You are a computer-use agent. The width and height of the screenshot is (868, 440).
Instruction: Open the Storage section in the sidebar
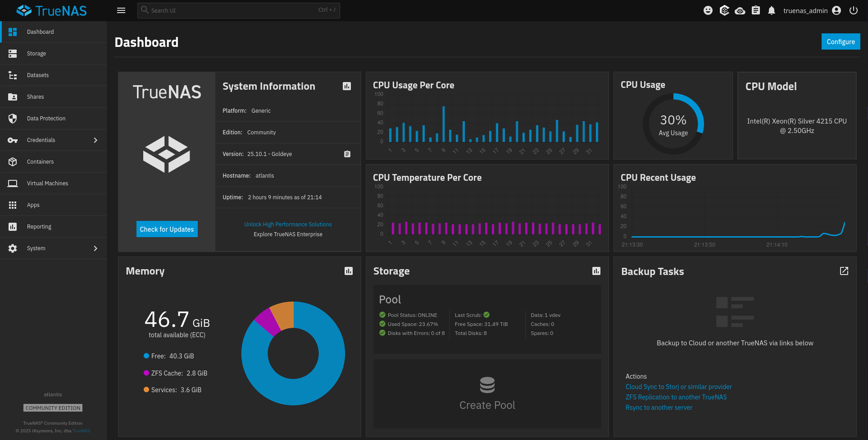(36, 53)
